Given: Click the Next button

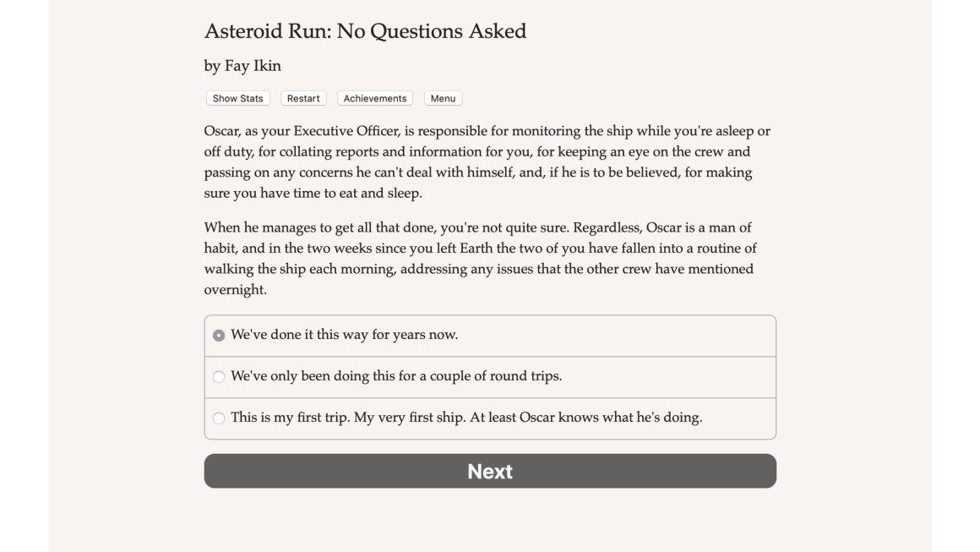Looking at the screenshot, I should coord(490,471).
